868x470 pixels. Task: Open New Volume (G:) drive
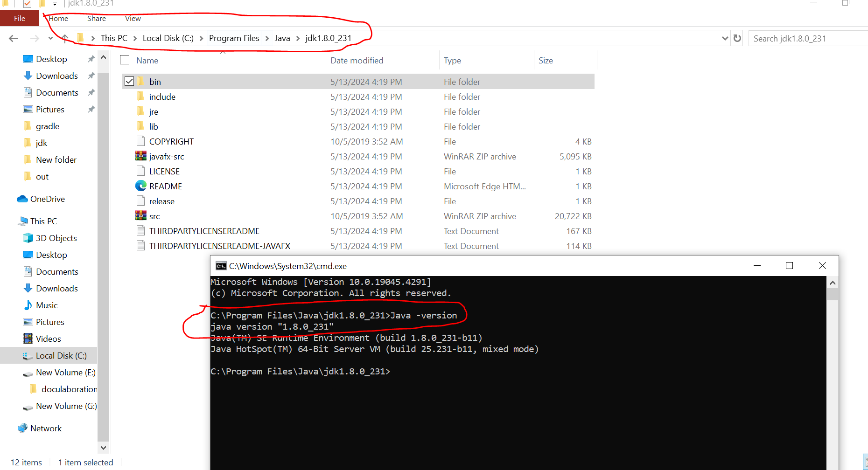(60, 406)
